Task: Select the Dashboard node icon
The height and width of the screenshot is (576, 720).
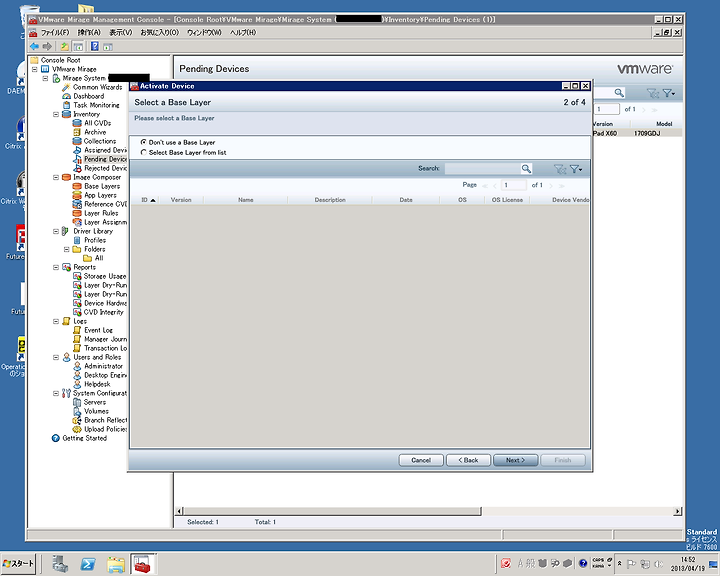Action: pyautogui.click(x=67, y=96)
